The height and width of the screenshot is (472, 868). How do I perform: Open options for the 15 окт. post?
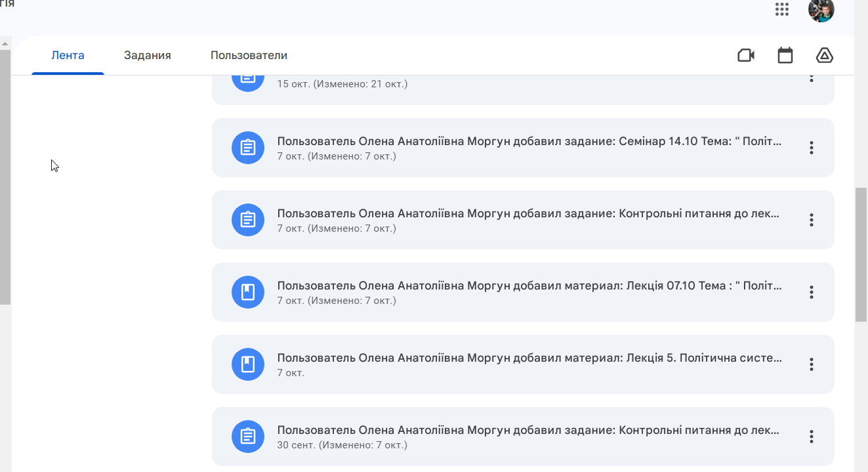coord(812,78)
